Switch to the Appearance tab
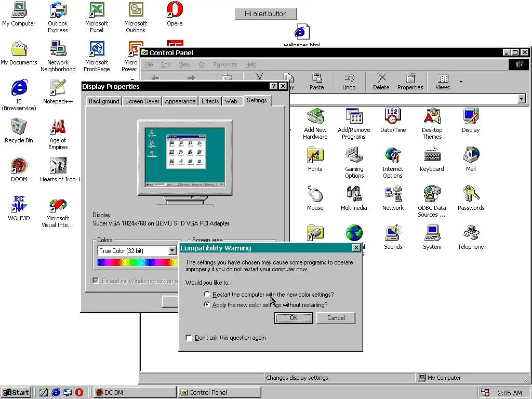Viewport: 532px width, 399px height. pos(180,101)
